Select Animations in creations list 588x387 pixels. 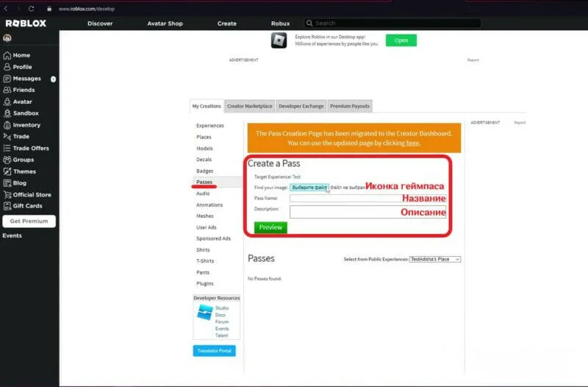point(209,205)
